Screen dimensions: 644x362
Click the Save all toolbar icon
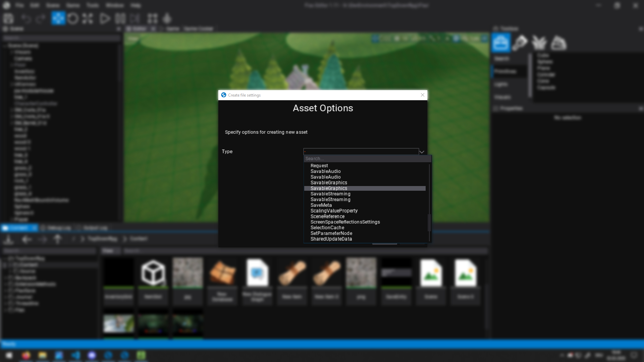pos(8,18)
